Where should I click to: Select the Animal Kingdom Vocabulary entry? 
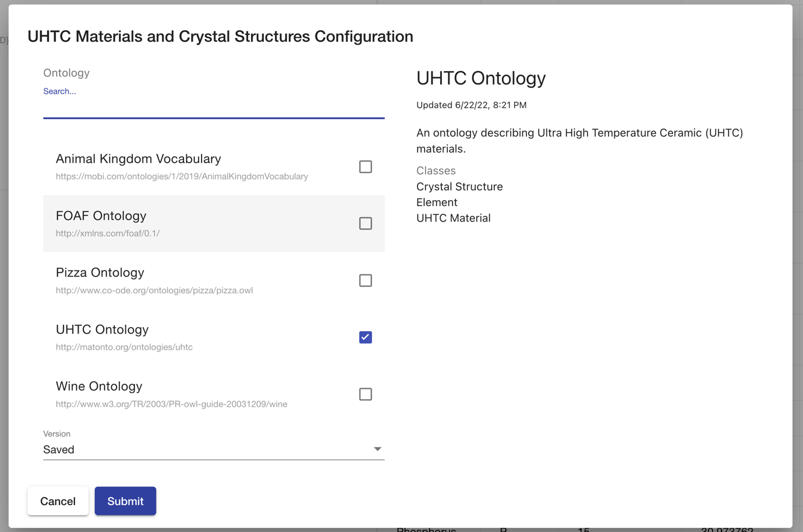click(175, 166)
